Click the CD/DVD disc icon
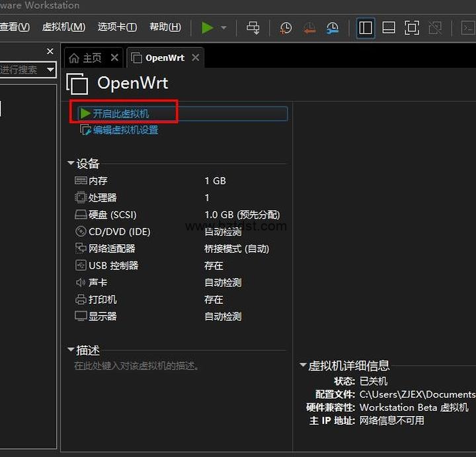Viewport: 476px width, 457px height. 81,231
